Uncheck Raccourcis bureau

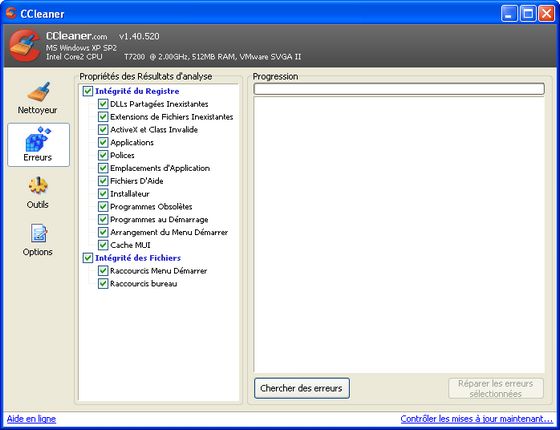pyautogui.click(x=103, y=284)
